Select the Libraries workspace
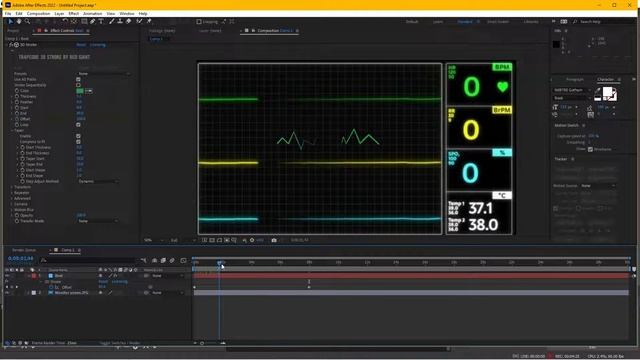Image resolution: width=640 pixels, height=360 pixels. [x=531, y=22]
